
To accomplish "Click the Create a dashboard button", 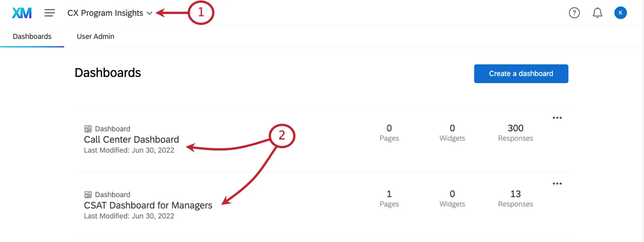I will [521, 73].
